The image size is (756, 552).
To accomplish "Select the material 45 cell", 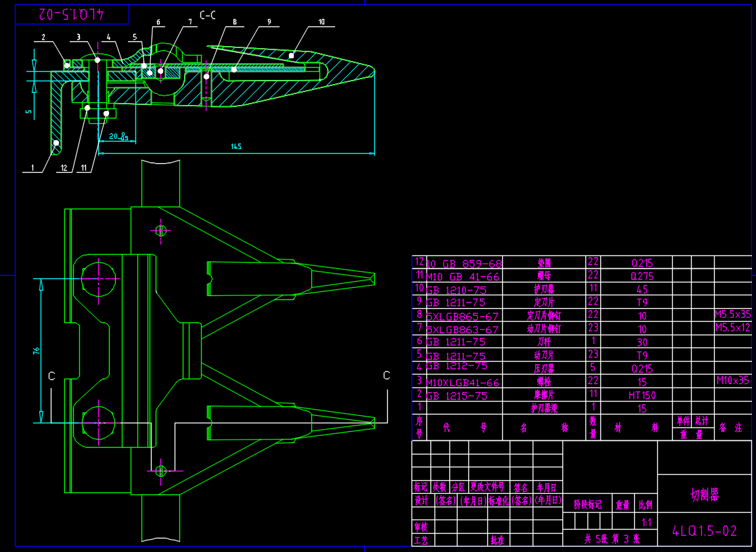I will coord(642,289).
